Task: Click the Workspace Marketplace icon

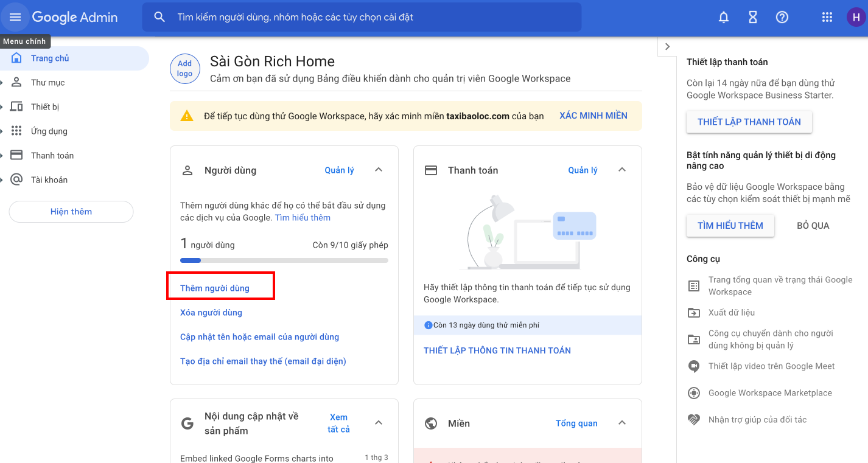Action: coord(694,393)
